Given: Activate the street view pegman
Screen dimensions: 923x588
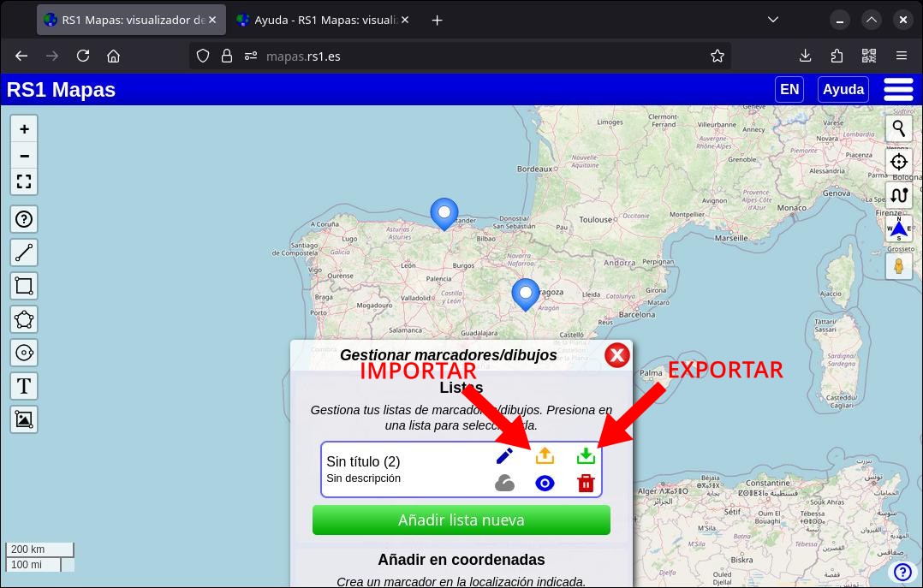Looking at the screenshot, I should (899, 267).
